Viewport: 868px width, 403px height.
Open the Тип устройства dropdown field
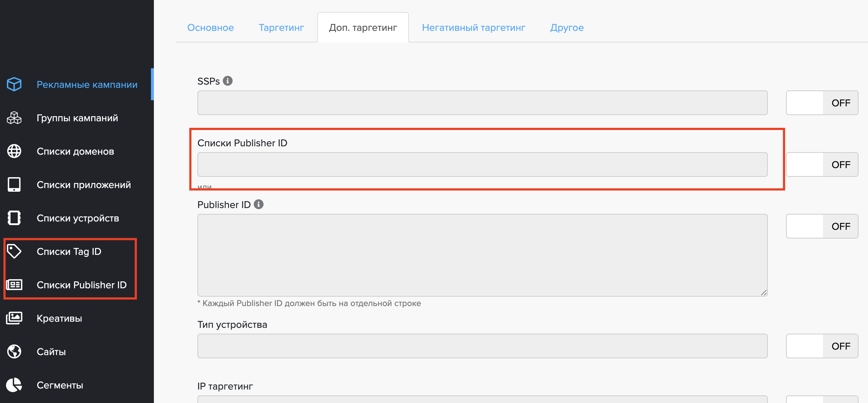(482, 346)
